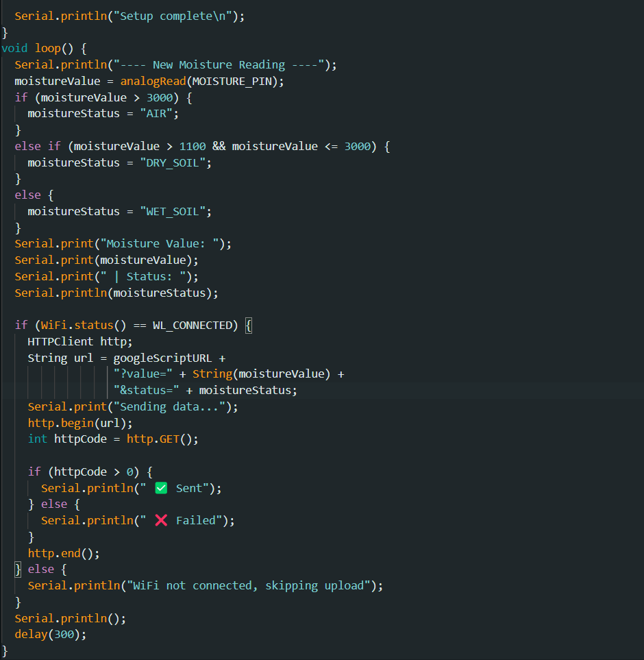Click the delay(300) statement
Image resolution: width=644 pixels, height=660 pixels.
pos(51,634)
